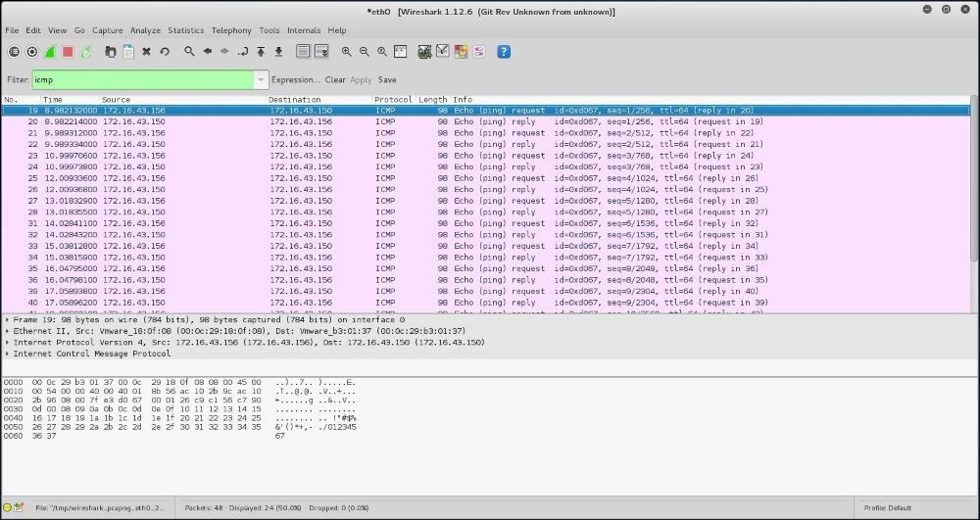Open the File menu
Viewport: 980px width, 520px height.
pos(12,30)
